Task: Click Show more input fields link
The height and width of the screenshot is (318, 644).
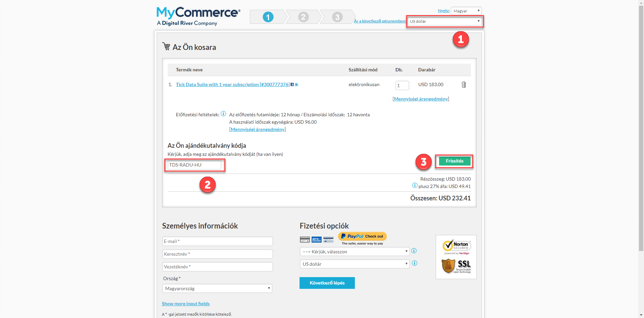Action: tap(186, 304)
